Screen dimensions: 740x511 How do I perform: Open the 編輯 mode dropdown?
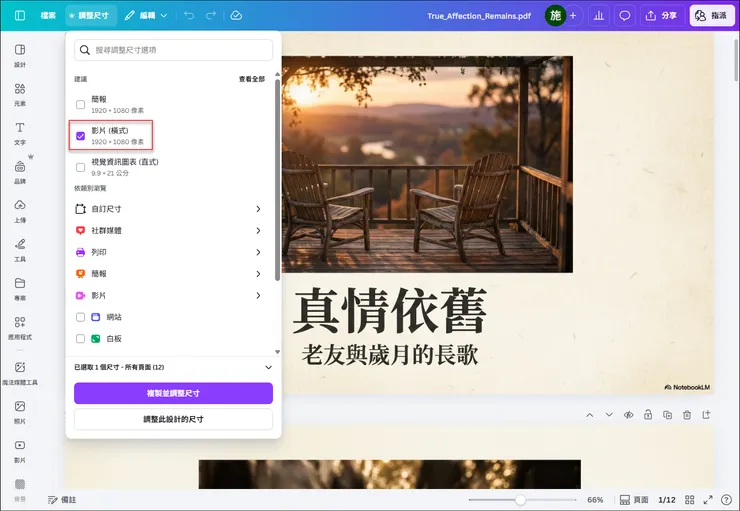click(146, 16)
